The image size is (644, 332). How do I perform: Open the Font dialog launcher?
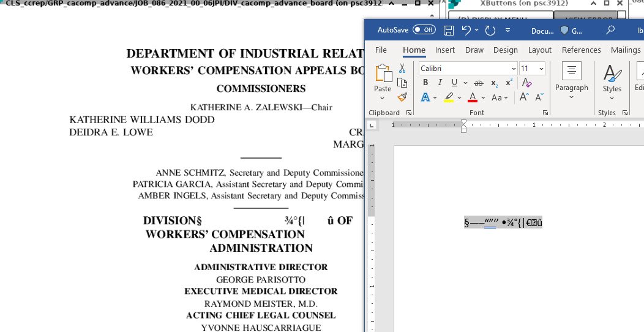[545, 113]
